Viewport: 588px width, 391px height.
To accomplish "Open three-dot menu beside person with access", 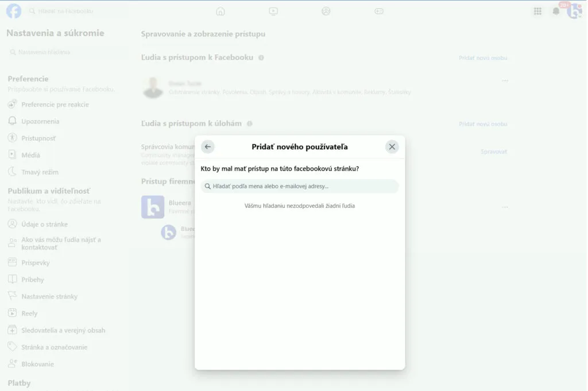I will (505, 81).
